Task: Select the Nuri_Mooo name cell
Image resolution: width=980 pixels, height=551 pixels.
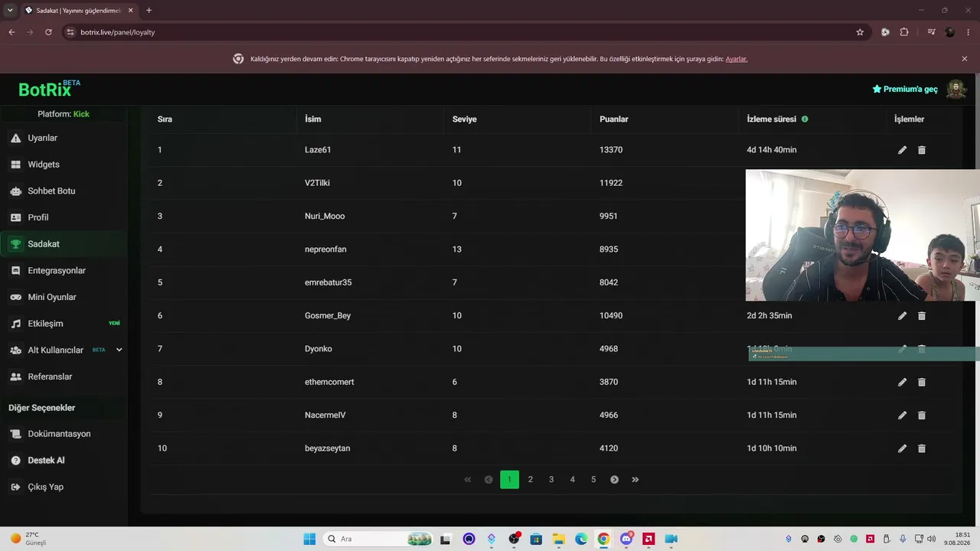Action: tap(325, 216)
